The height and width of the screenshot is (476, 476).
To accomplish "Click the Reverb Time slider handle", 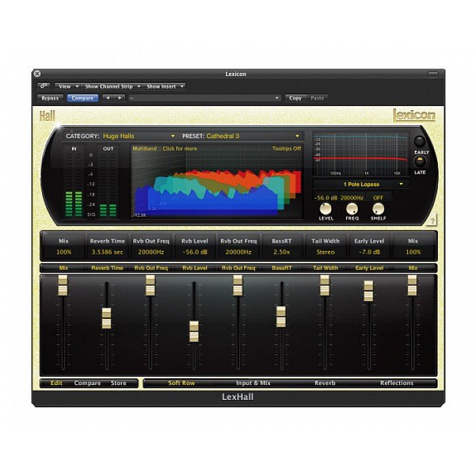I will pos(106,318).
